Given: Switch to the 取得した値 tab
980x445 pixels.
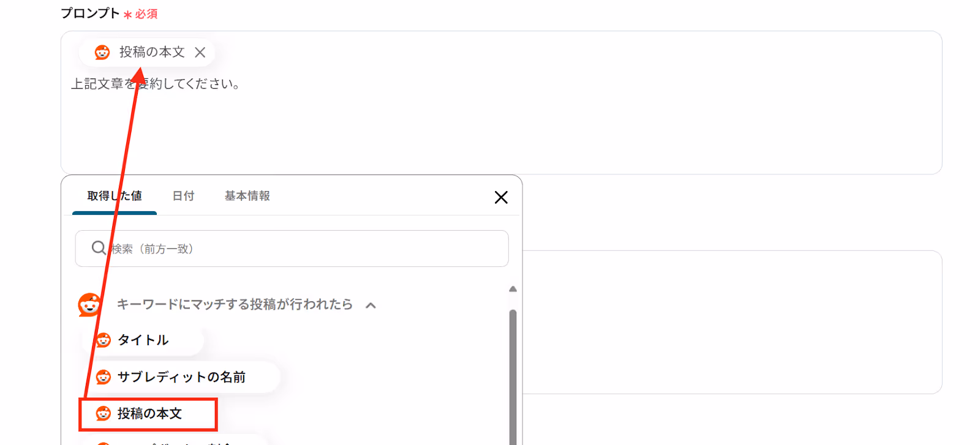Looking at the screenshot, I should [115, 196].
